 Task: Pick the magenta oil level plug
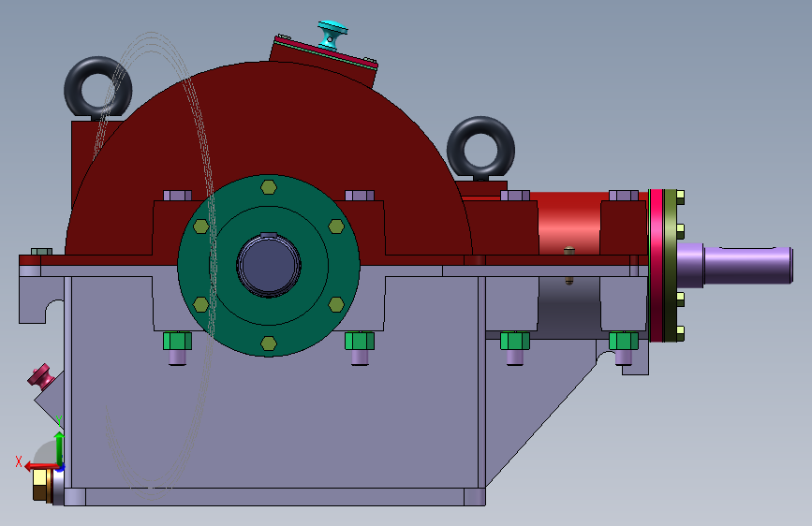click(41, 376)
